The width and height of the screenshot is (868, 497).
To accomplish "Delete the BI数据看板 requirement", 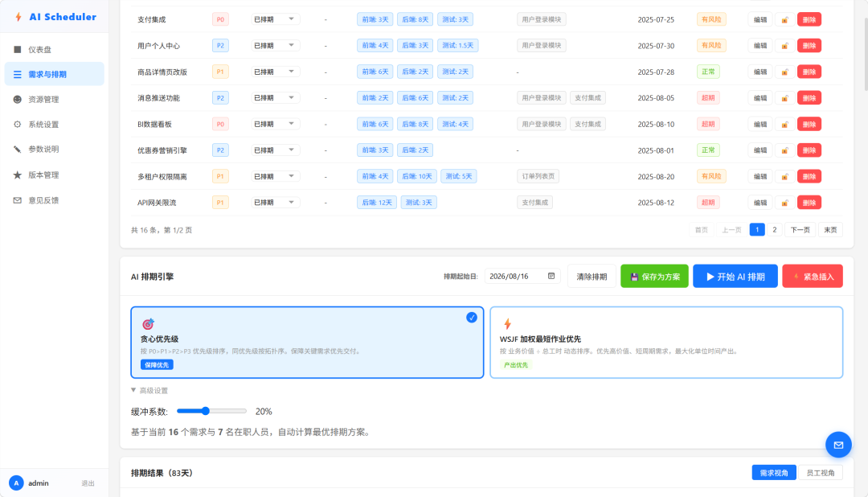I will tap(809, 124).
